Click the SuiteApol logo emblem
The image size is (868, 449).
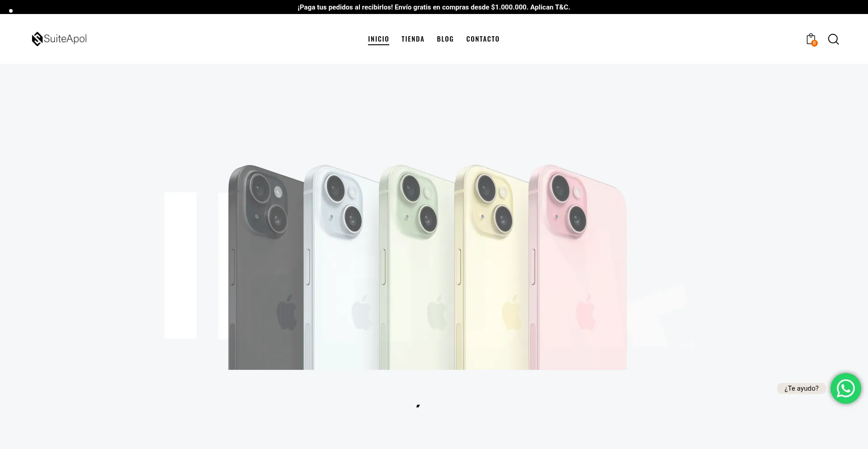[x=37, y=39]
